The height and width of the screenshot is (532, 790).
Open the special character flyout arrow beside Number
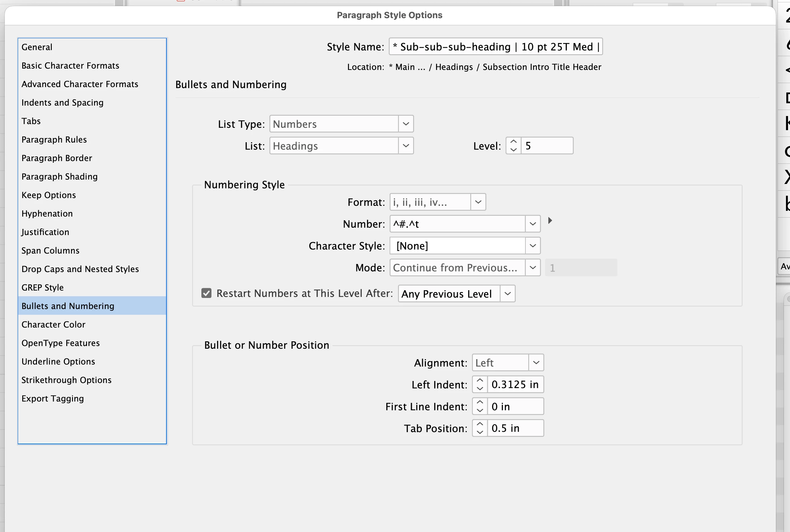click(x=550, y=221)
